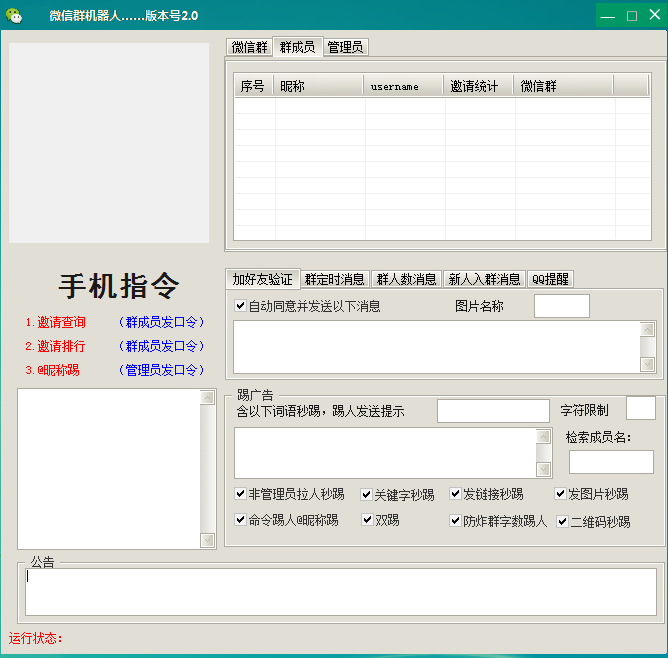Screen dimensions: 668x658
Task: Maximize the robot window
Action: pos(632,16)
